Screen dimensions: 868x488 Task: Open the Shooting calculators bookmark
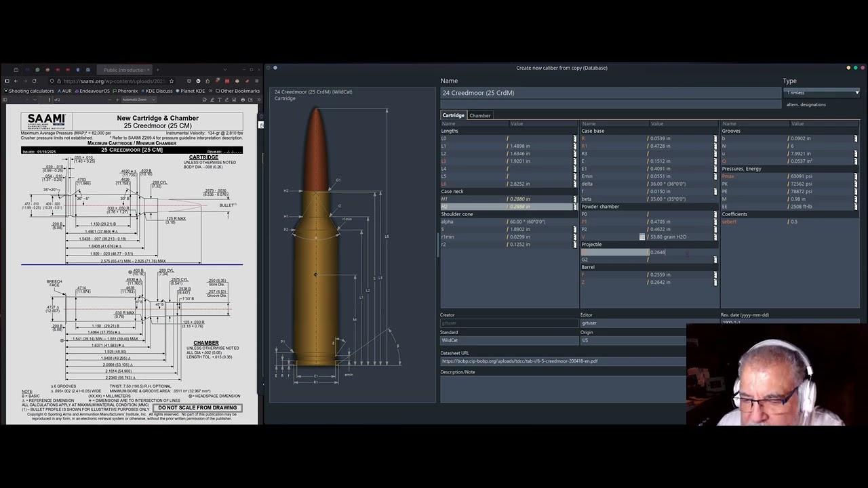pos(29,91)
